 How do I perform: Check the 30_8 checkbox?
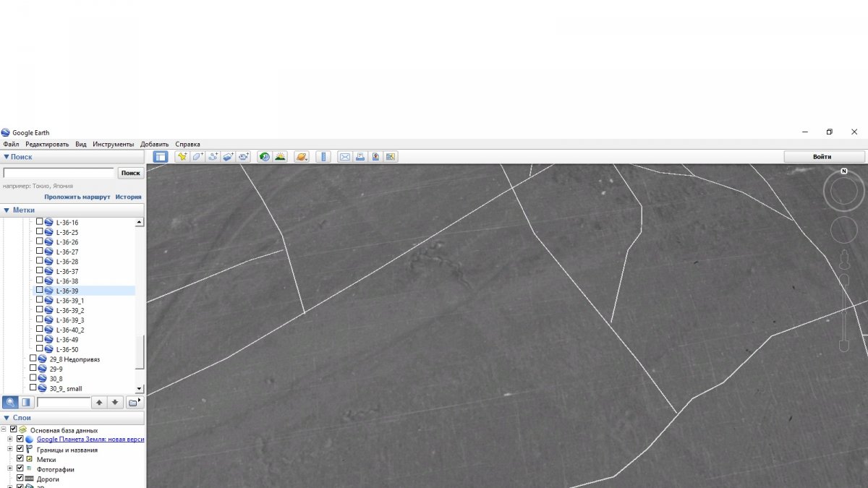33,378
